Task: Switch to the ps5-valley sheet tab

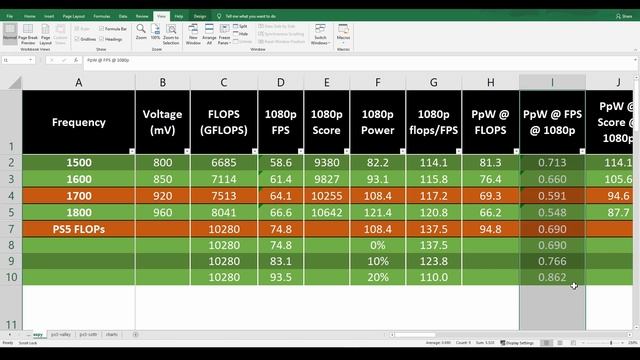Action: coord(61,335)
